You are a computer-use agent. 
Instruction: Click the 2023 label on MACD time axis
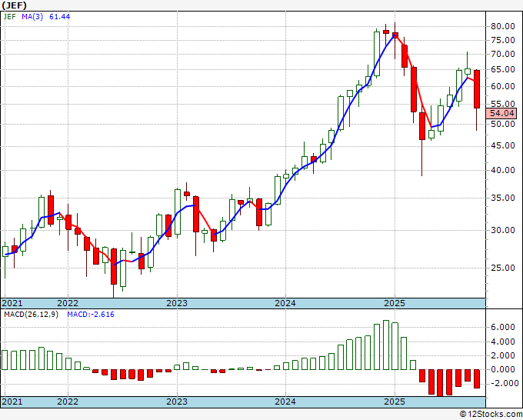[x=177, y=402]
